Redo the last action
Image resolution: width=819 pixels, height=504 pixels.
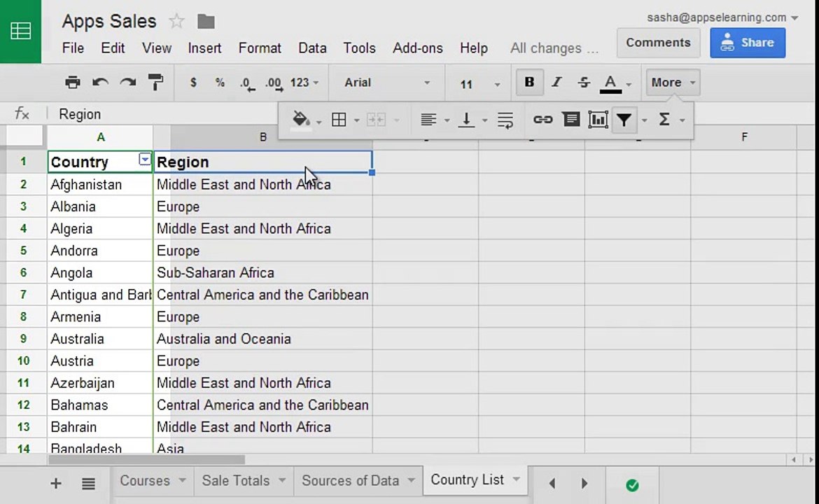[x=128, y=83]
